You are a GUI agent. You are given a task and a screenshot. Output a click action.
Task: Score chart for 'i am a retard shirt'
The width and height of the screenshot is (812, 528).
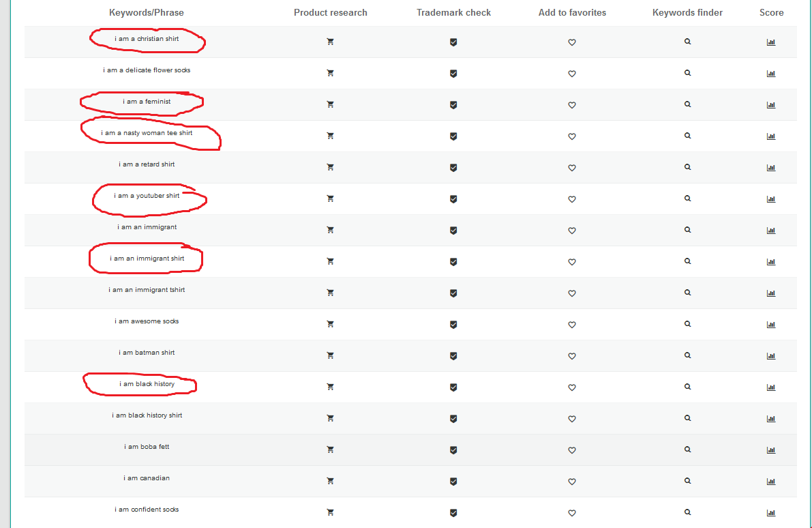[771, 168]
